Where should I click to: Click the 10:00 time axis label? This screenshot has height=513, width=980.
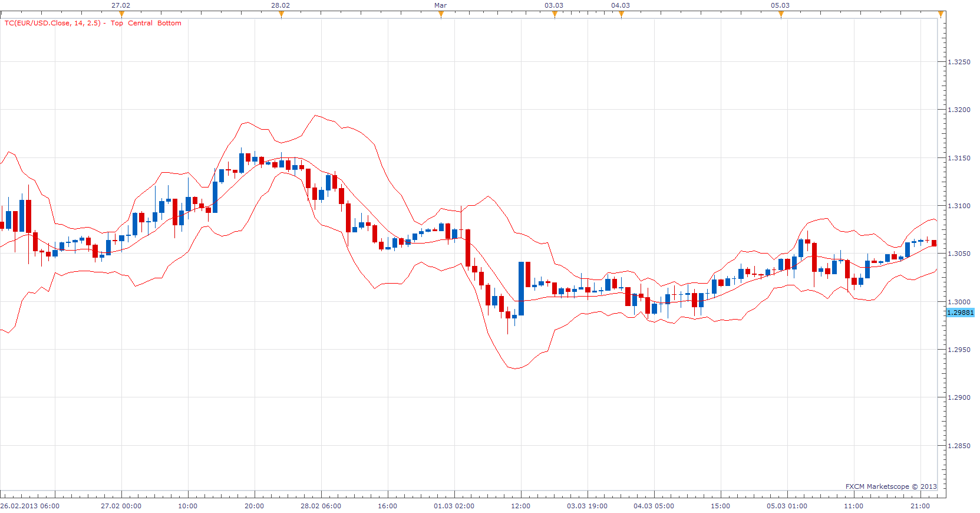188,506
